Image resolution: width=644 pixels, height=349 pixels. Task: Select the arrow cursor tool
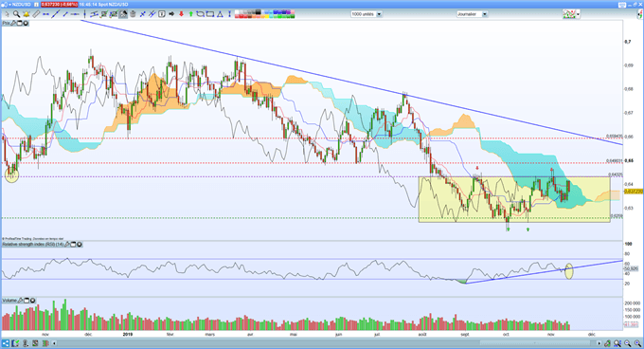(7, 14)
